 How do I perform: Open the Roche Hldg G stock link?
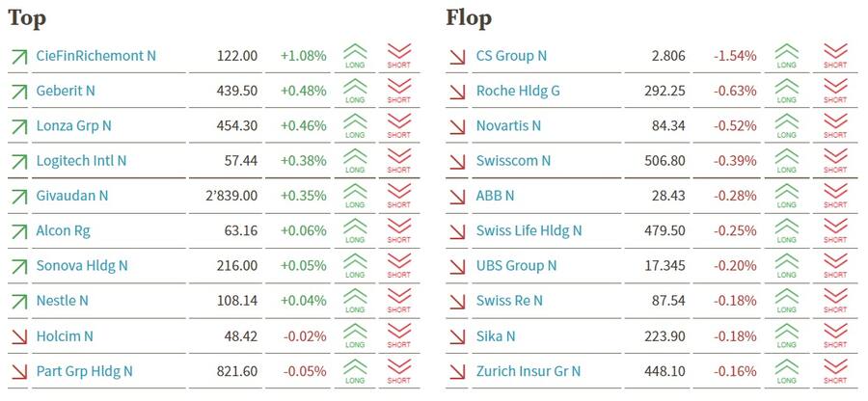pyautogui.click(x=518, y=91)
